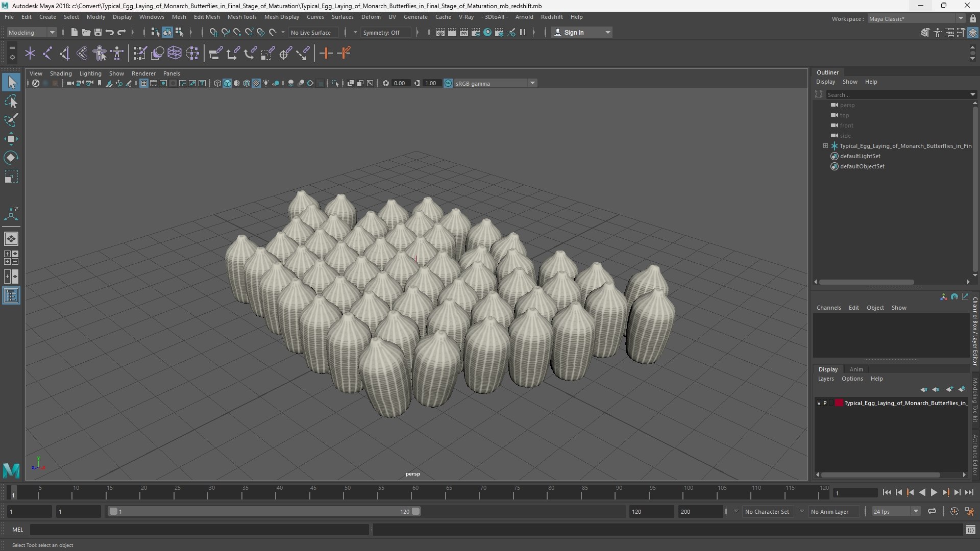Image resolution: width=980 pixels, height=551 pixels.
Task: Click the Outliner Search field
Action: 901,94
